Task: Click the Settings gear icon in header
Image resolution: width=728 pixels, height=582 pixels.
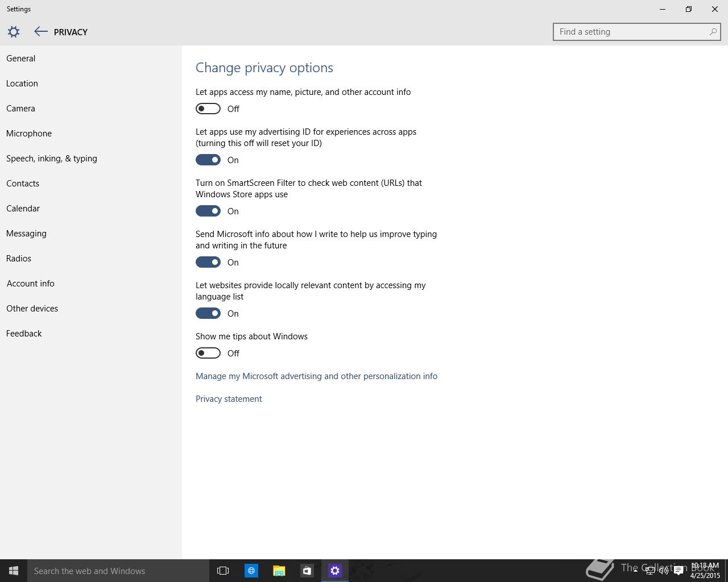Action: (x=14, y=32)
